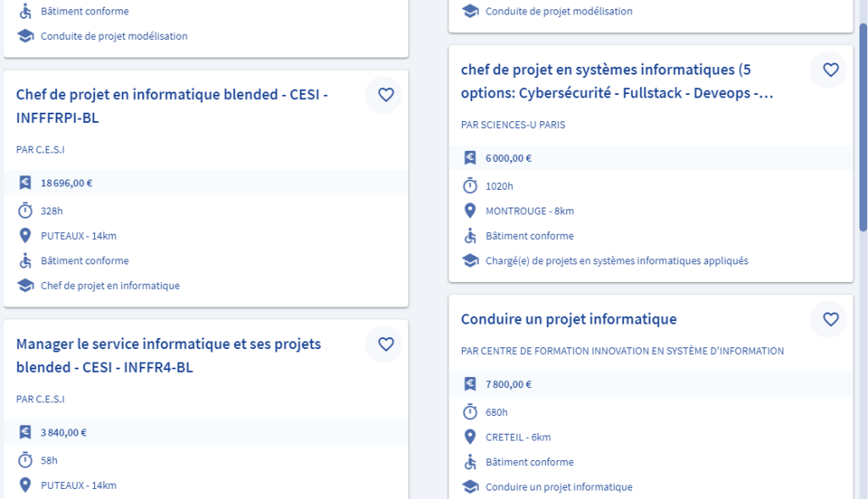Screen dimensions: 868x499
Task: Click the stopwatch icon next to 328h
Action: click(25, 210)
